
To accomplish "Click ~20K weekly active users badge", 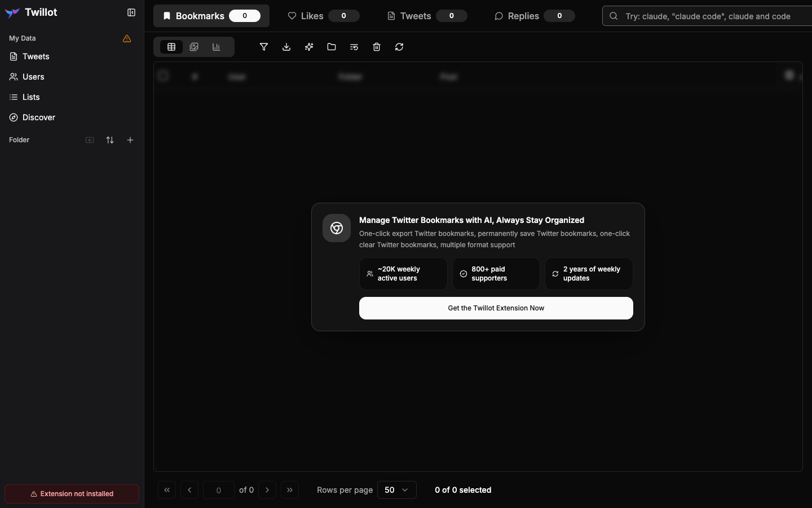I will (403, 274).
